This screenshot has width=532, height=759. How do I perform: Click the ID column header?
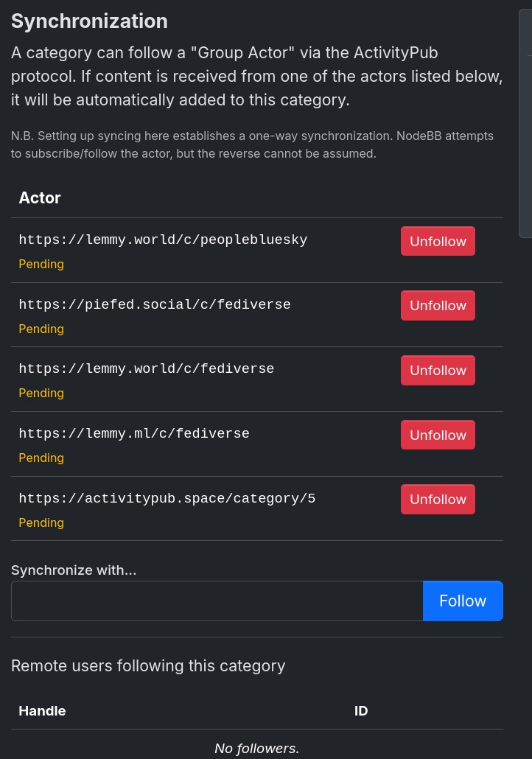click(360, 710)
